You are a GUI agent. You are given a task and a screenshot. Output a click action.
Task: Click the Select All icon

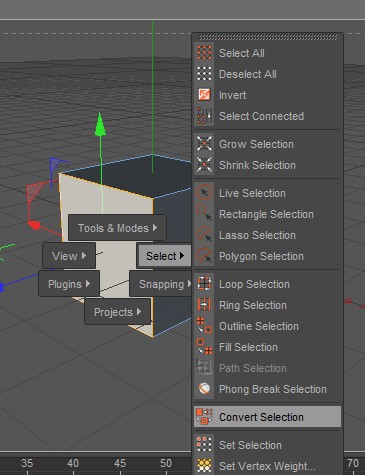(204, 53)
